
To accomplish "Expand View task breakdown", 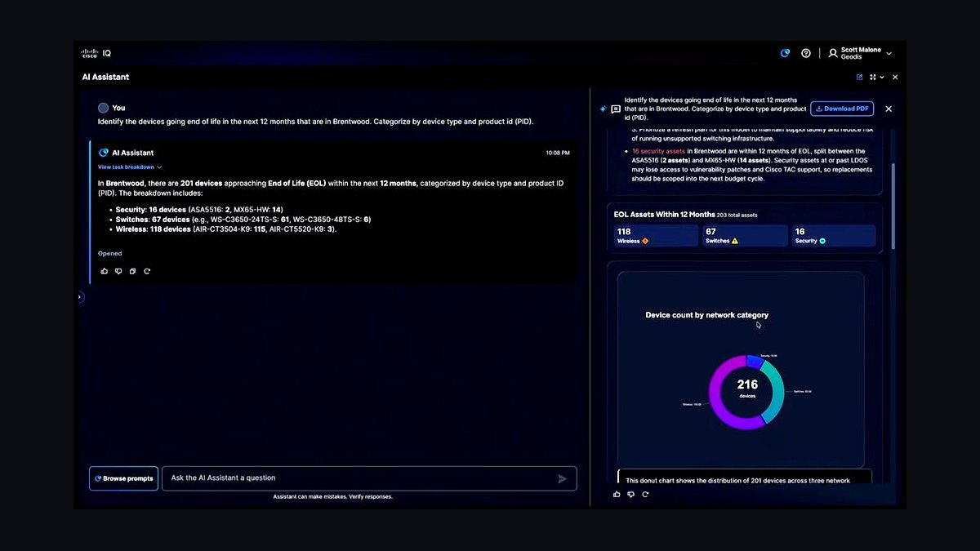I will (x=130, y=167).
